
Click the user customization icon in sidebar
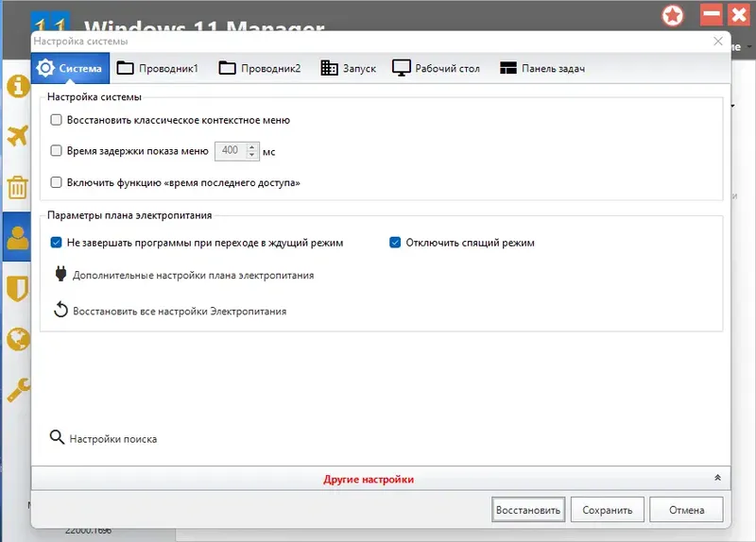click(18, 237)
